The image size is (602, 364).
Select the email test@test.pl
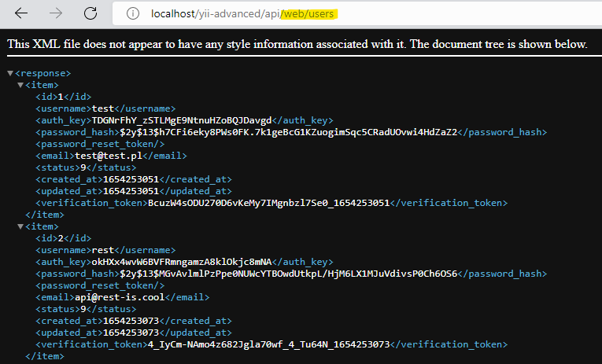[x=109, y=156]
